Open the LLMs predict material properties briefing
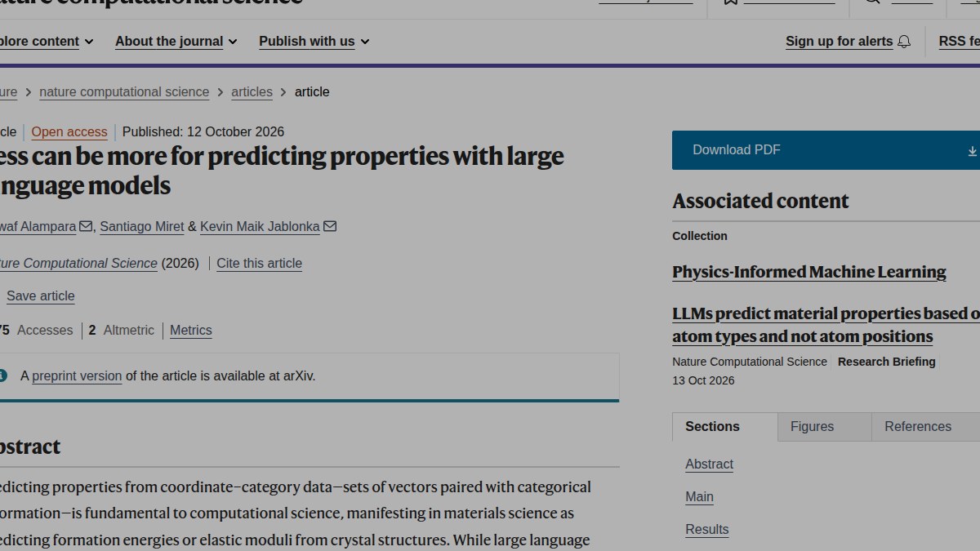The width and height of the screenshot is (980, 551). click(x=826, y=325)
